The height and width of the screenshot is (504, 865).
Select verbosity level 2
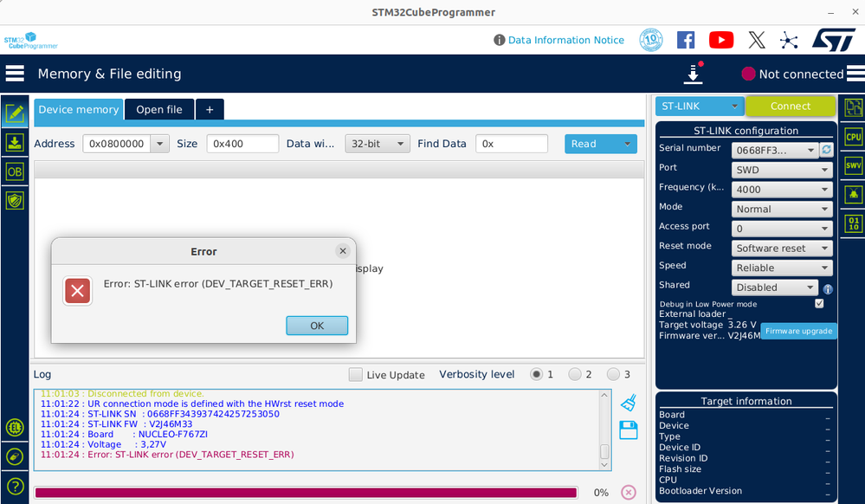point(575,374)
